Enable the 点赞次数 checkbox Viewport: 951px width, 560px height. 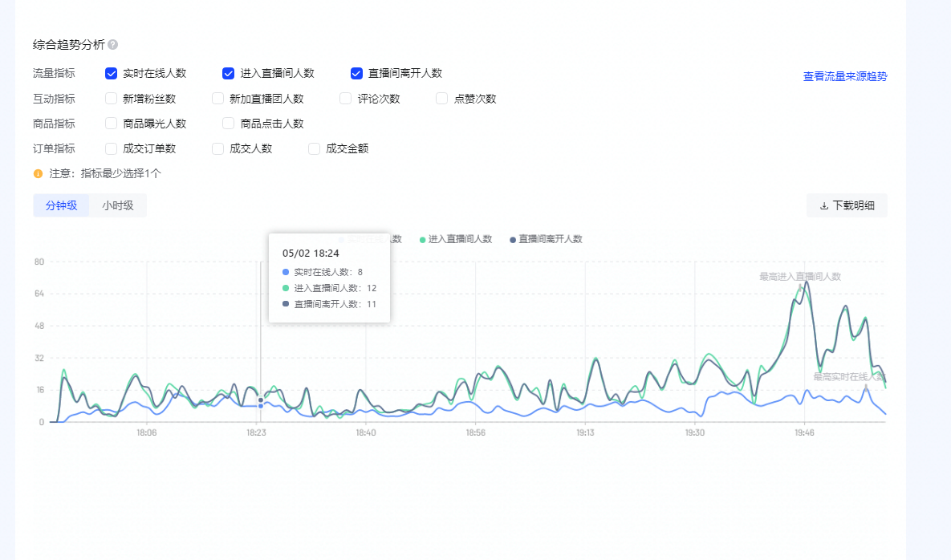click(x=441, y=99)
